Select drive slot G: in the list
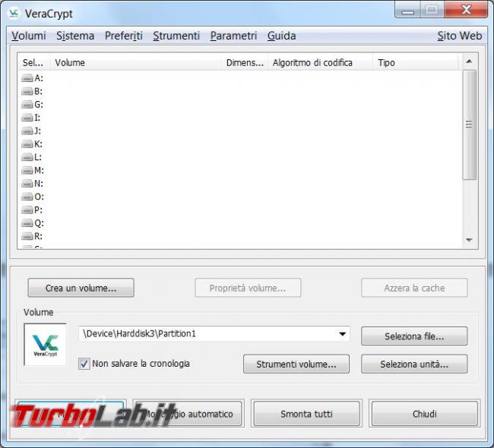Image resolution: width=494 pixels, height=448 pixels. (33, 105)
